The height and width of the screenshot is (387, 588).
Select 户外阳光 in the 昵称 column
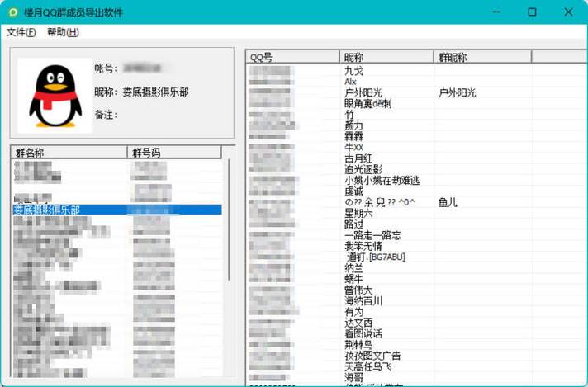363,92
